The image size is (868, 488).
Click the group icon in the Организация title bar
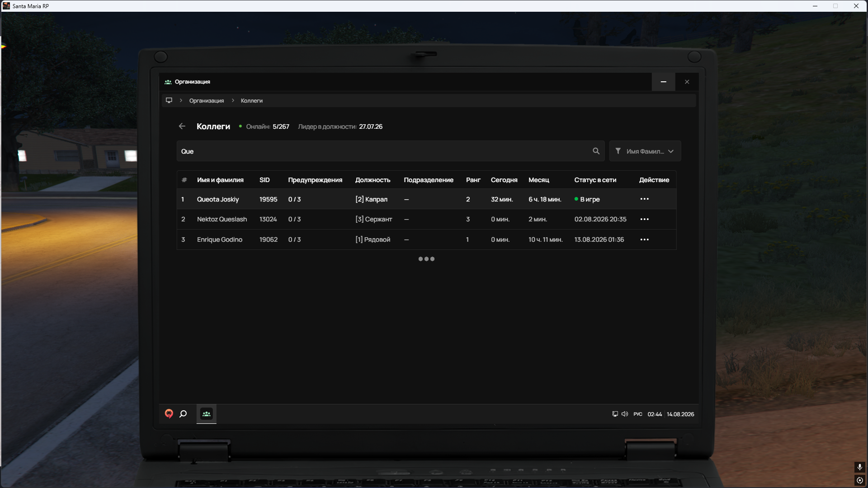[x=168, y=82]
